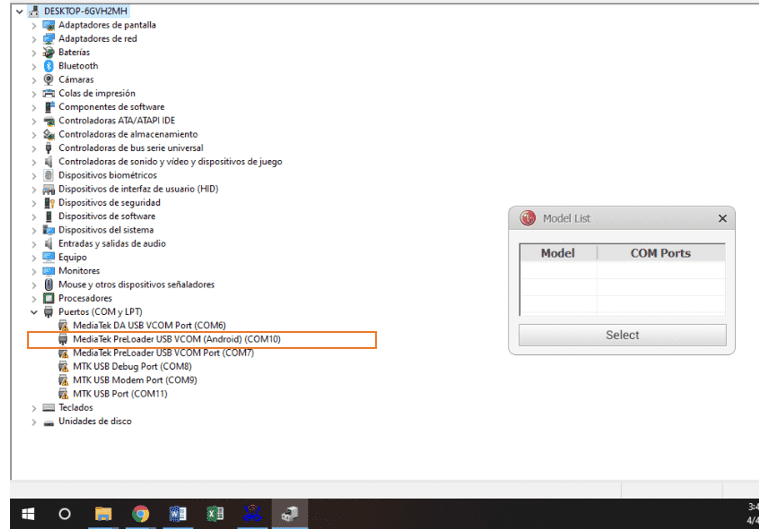
Task: Select the Unidades de disco label
Action: point(95,421)
